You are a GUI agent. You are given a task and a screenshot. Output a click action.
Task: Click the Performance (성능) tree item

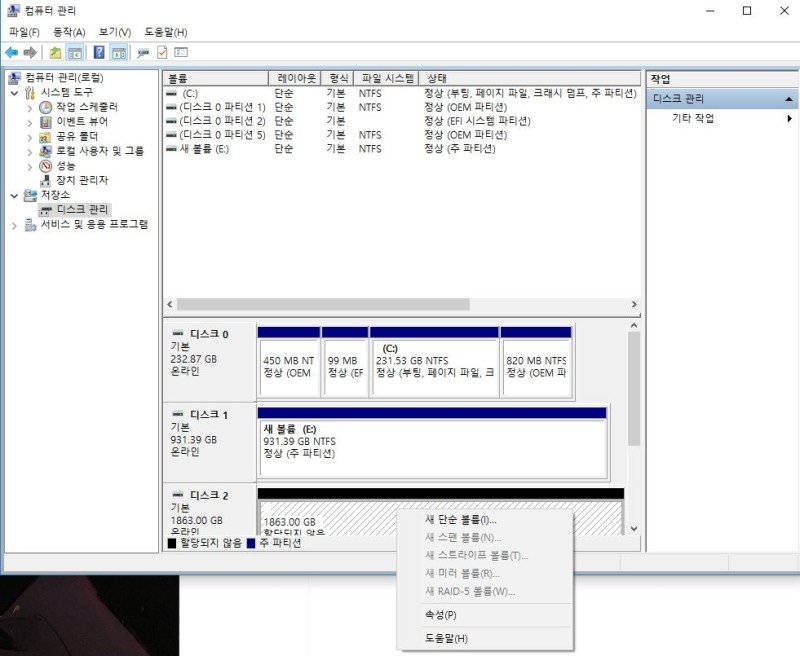pyautogui.click(x=65, y=166)
